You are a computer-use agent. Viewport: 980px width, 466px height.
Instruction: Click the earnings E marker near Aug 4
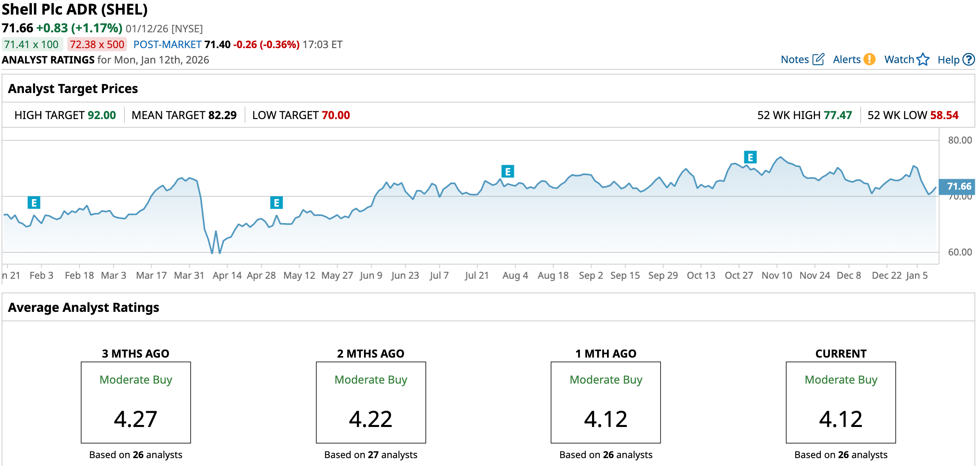tap(508, 171)
